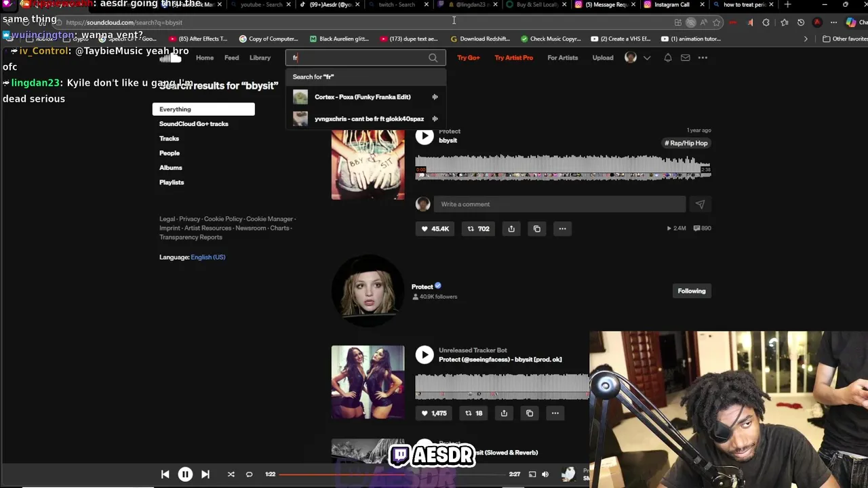Add page to favorites star icon
The height and width of the screenshot is (488, 868).
(716, 22)
